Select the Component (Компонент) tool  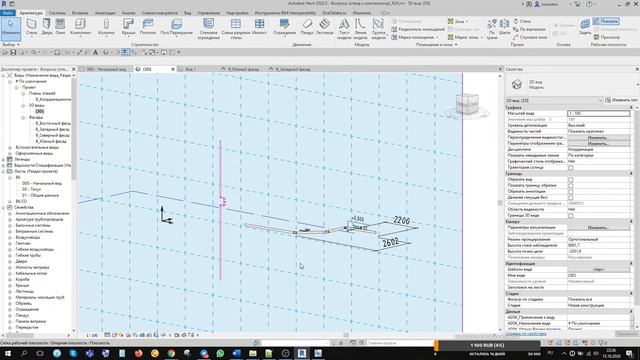80,27
